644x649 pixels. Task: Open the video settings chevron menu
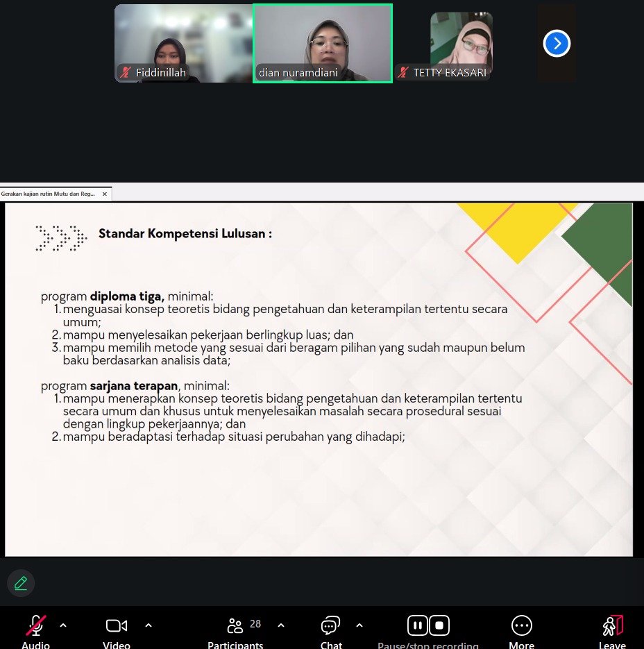(x=149, y=625)
